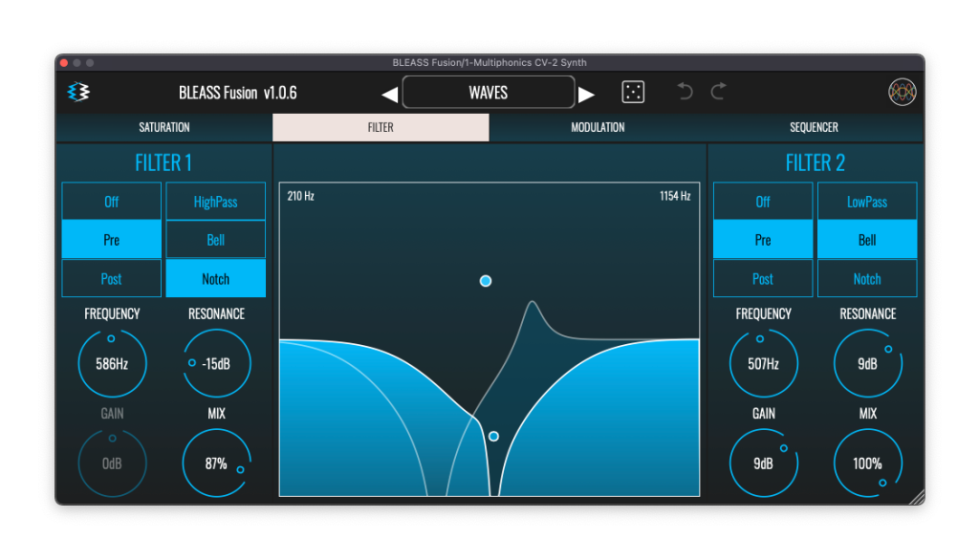Click the redo arrow icon
Screen dimensions: 979x560
pyautogui.click(x=718, y=92)
